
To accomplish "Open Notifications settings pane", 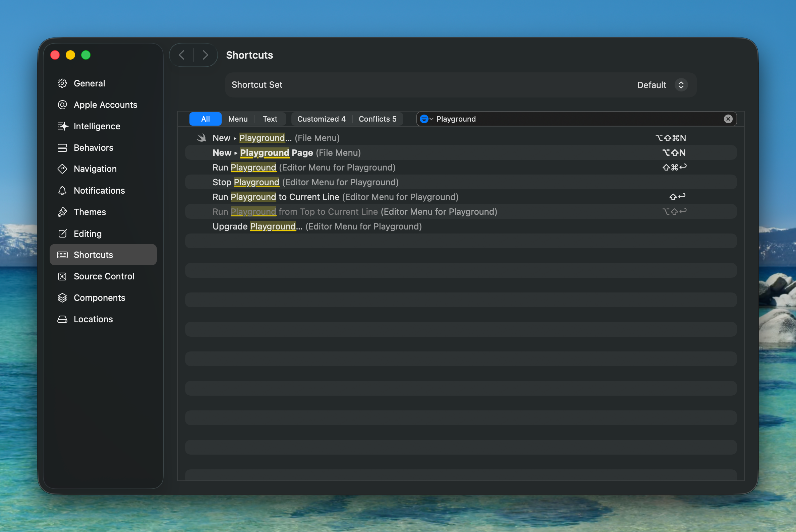I will 103,190.
